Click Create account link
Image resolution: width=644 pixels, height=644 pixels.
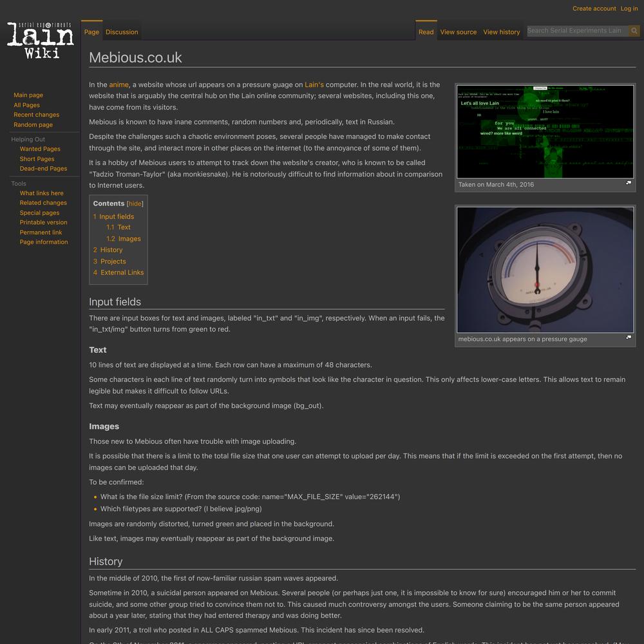click(x=594, y=8)
